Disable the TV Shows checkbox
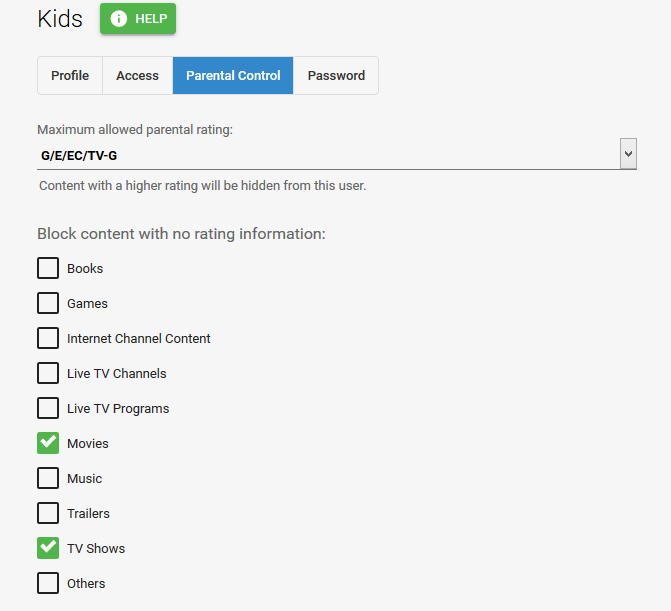 tap(48, 548)
